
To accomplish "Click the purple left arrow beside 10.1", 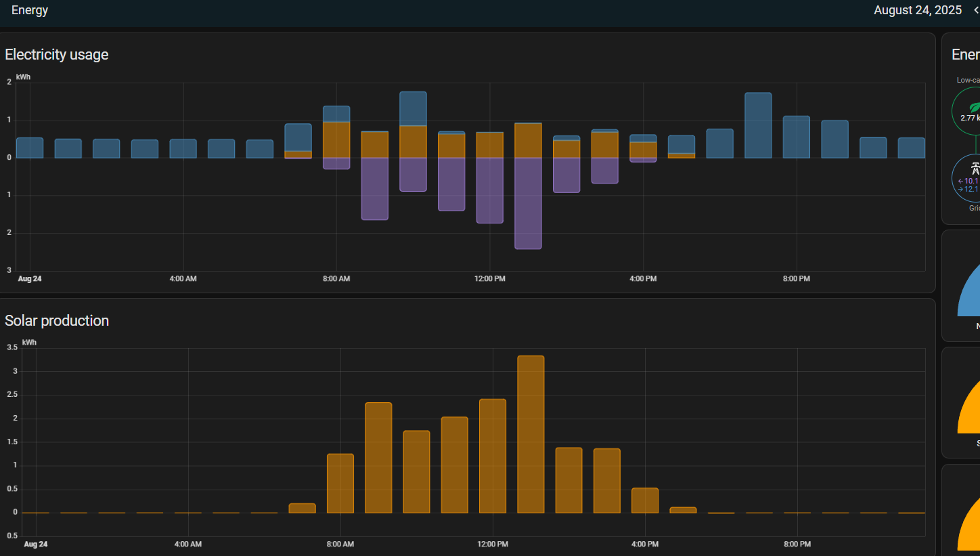I will (960, 181).
